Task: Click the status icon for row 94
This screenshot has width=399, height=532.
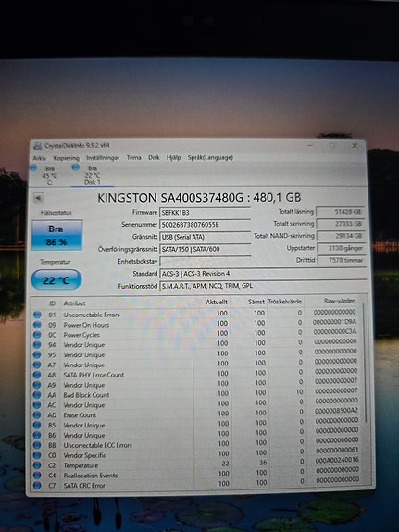Action: (37, 345)
